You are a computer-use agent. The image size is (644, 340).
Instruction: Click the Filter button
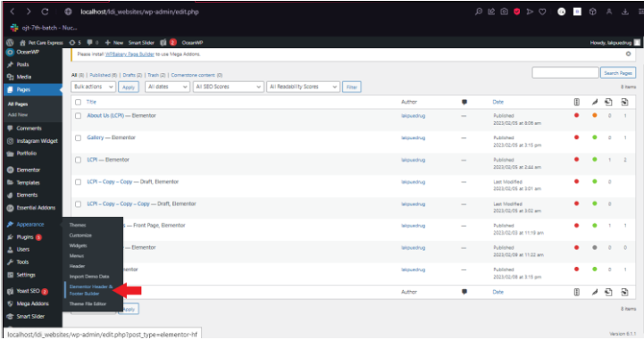point(352,87)
